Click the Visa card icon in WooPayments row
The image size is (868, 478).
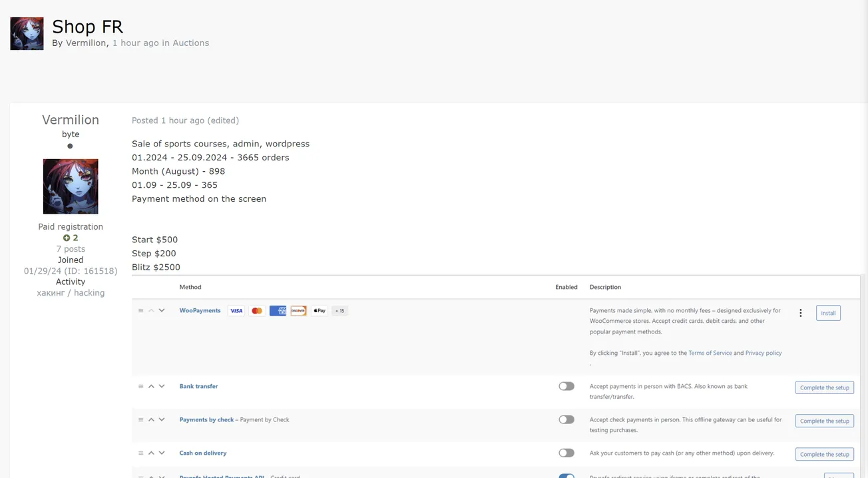coord(236,311)
